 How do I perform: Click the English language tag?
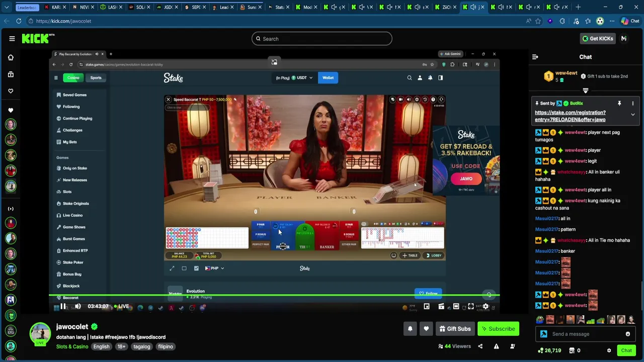pos(101,346)
